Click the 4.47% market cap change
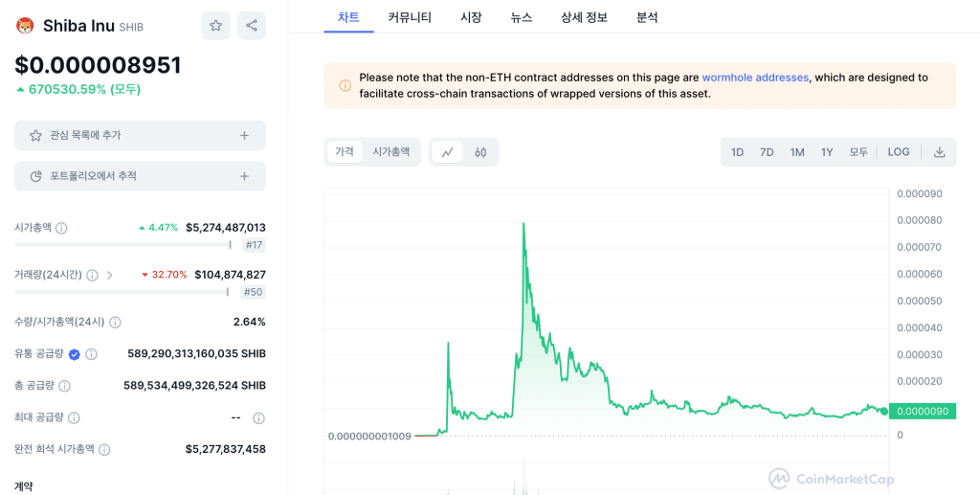Viewport: 980px width, 495px height. pos(159,228)
